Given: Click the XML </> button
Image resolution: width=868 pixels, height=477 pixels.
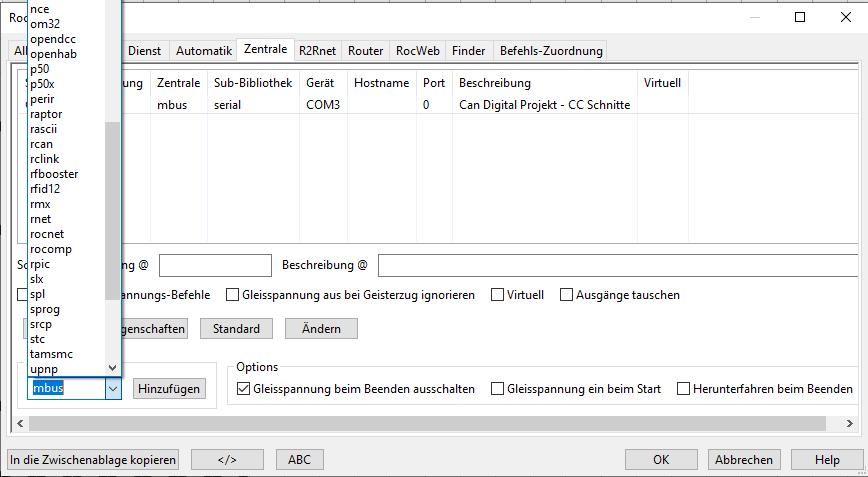Looking at the screenshot, I should [227, 460].
